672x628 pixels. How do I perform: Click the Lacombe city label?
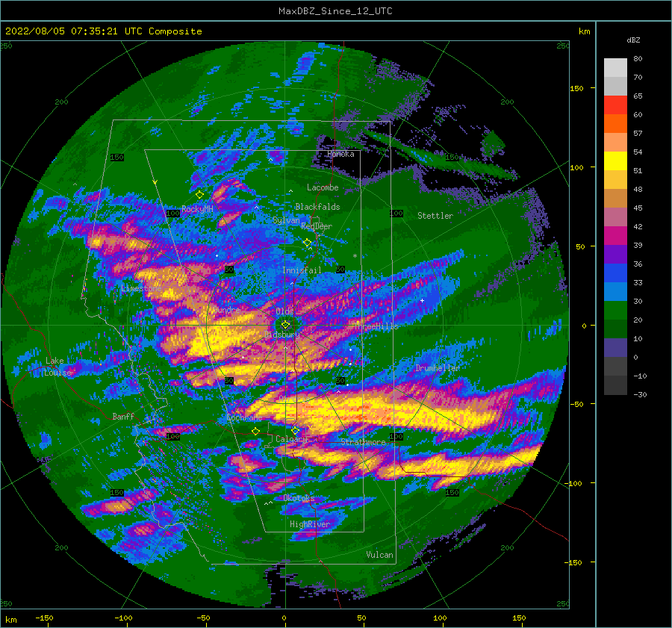pyautogui.click(x=323, y=187)
